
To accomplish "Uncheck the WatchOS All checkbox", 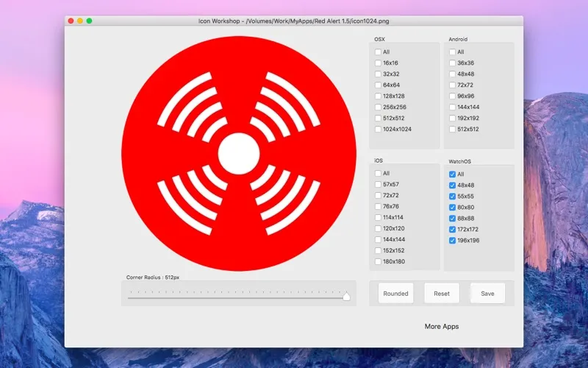I will (x=453, y=174).
